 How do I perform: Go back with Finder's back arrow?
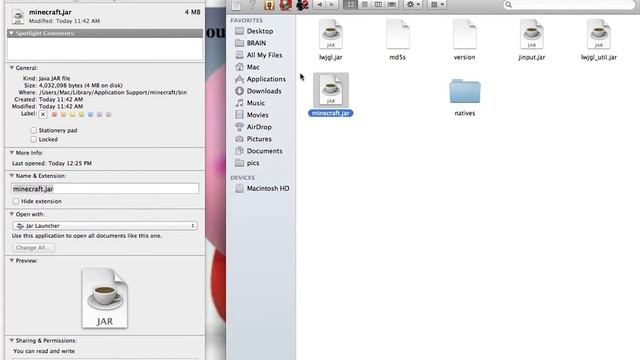[x=320, y=4]
